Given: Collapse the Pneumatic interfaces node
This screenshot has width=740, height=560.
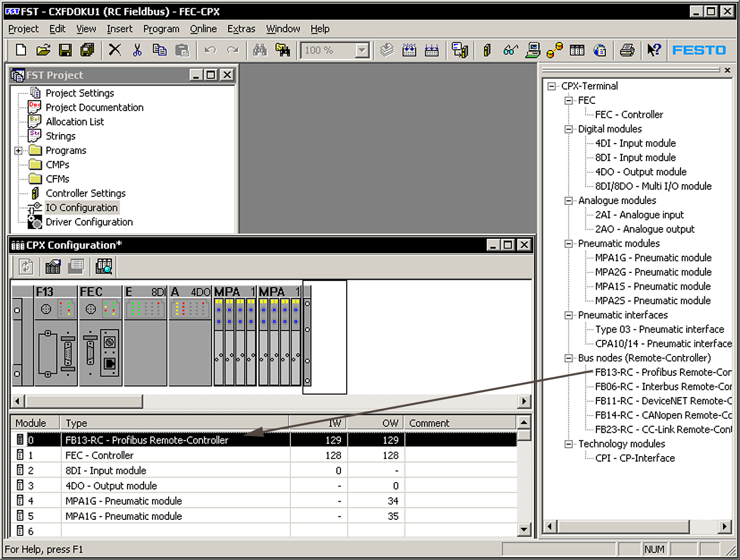Looking at the screenshot, I should [569, 315].
